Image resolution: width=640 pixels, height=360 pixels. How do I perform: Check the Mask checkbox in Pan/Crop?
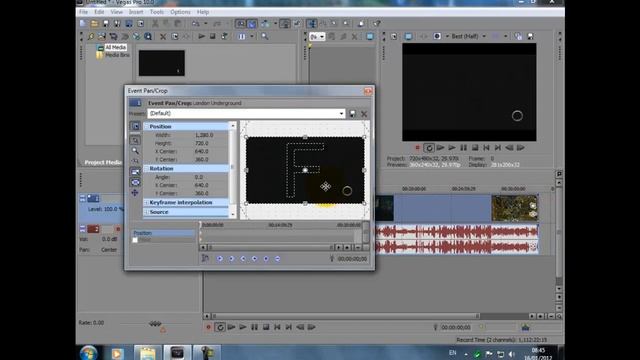[x=135, y=240]
